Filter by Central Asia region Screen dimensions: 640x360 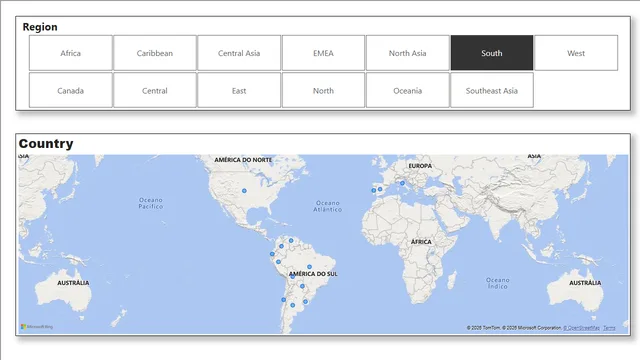pyautogui.click(x=239, y=53)
